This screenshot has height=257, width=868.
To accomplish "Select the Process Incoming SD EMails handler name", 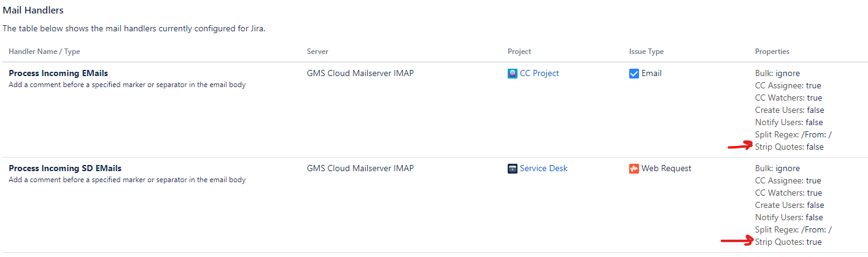I will pyautogui.click(x=65, y=168).
